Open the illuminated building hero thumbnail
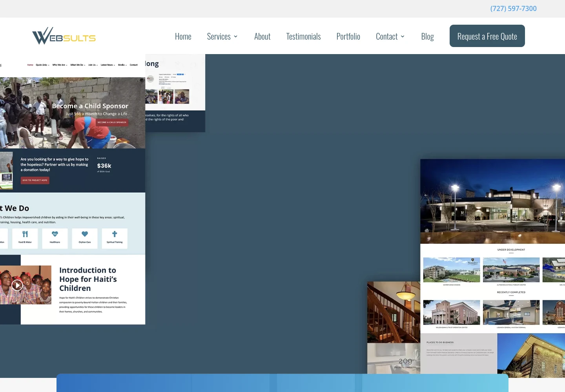This screenshot has height=392, width=565. tap(492, 201)
